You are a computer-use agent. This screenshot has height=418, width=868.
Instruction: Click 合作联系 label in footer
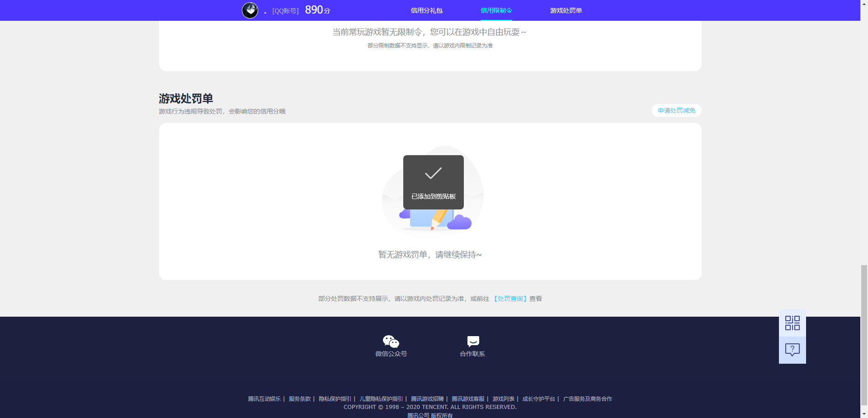(x=472, y=354)
